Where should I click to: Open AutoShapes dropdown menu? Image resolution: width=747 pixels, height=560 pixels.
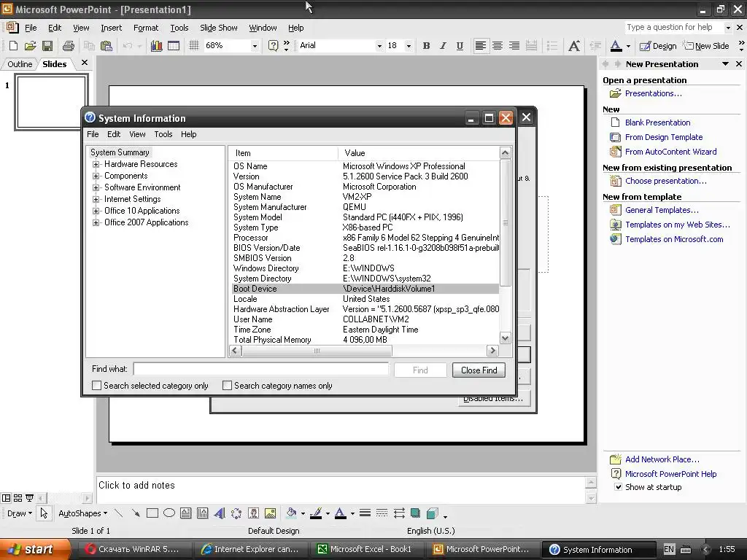(82, 513)
